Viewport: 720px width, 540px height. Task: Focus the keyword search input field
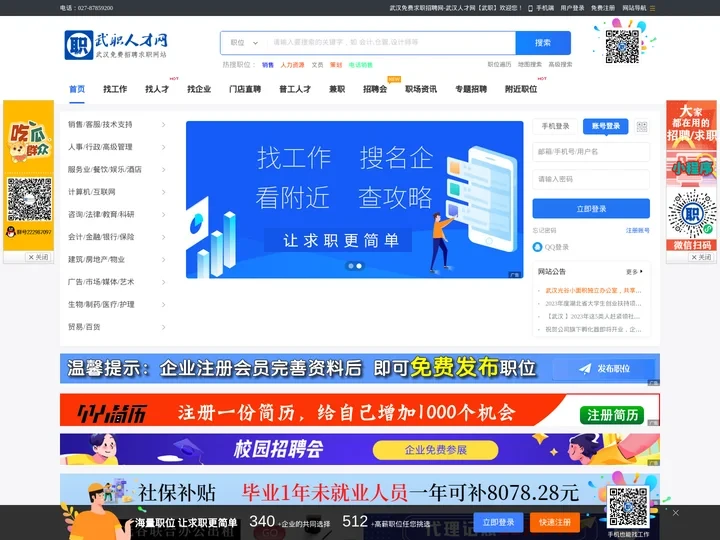pyautogui.click(x=391, y=43)
